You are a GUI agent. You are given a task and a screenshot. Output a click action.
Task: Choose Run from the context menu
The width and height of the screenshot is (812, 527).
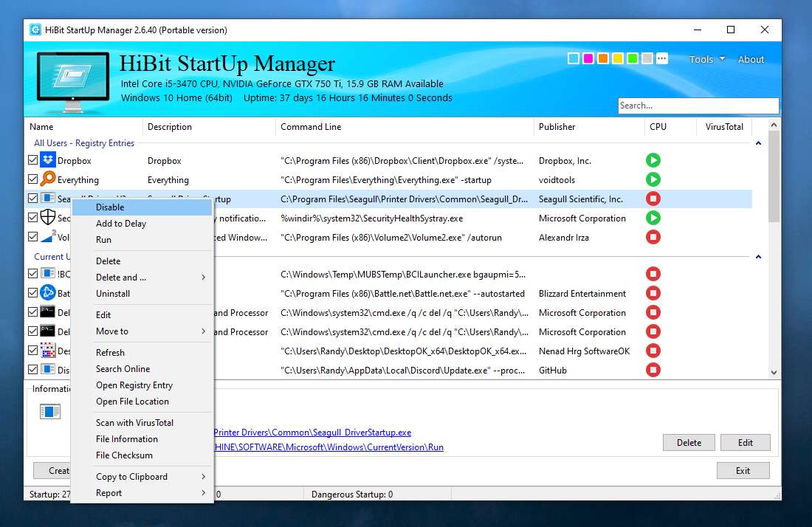142,240
